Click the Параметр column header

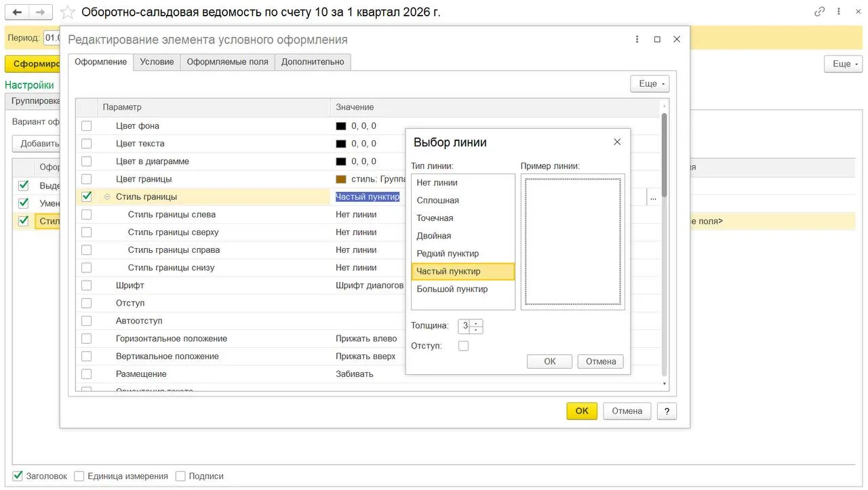pos(214,107)
